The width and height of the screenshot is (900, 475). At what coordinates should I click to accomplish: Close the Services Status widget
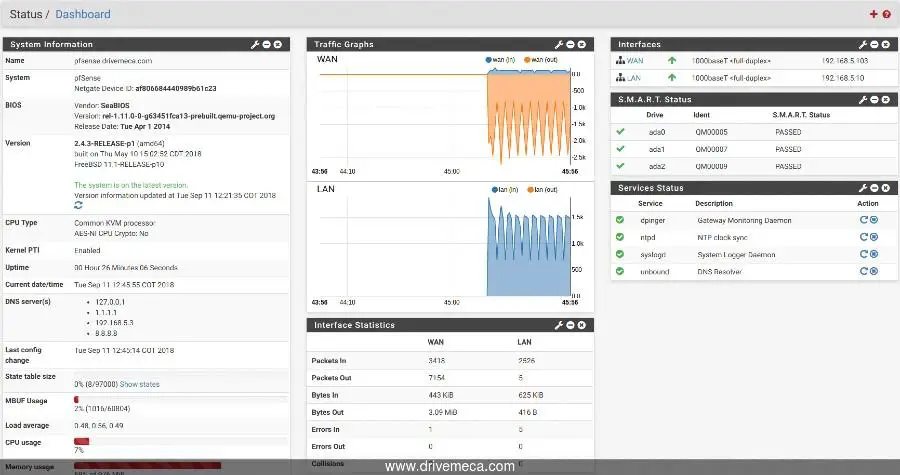point(886,188)
